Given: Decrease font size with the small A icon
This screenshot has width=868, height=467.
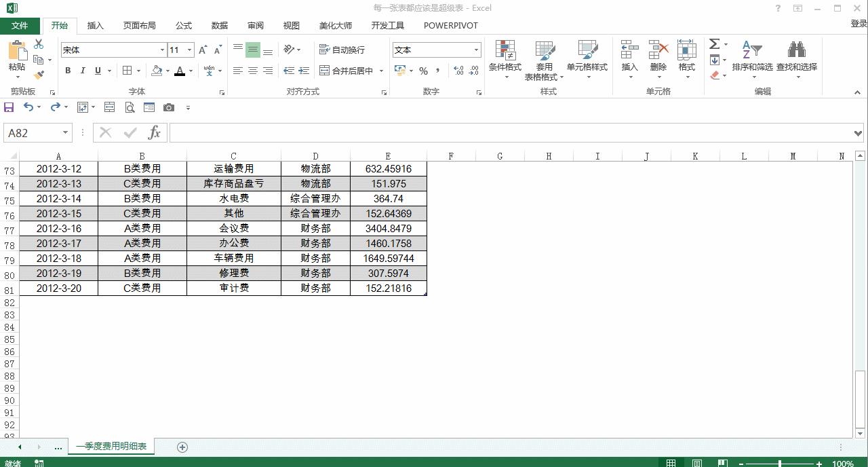Looking at the screenshot, I should click(218, 50).
